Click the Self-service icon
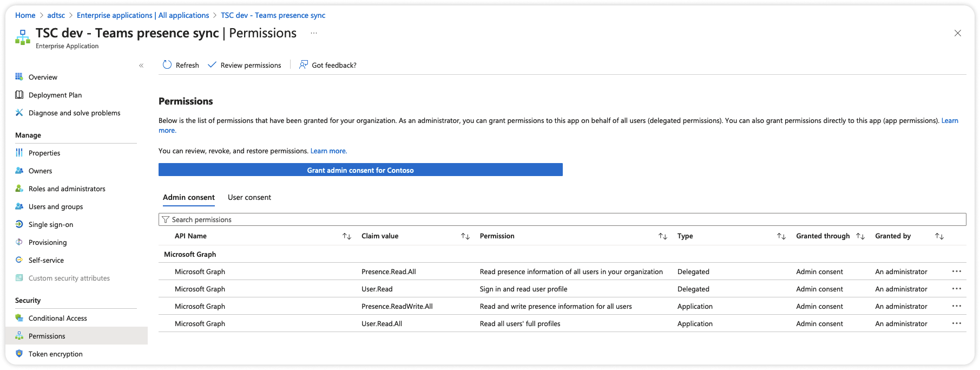Viewport: 980px width, 370px height. 19,260
